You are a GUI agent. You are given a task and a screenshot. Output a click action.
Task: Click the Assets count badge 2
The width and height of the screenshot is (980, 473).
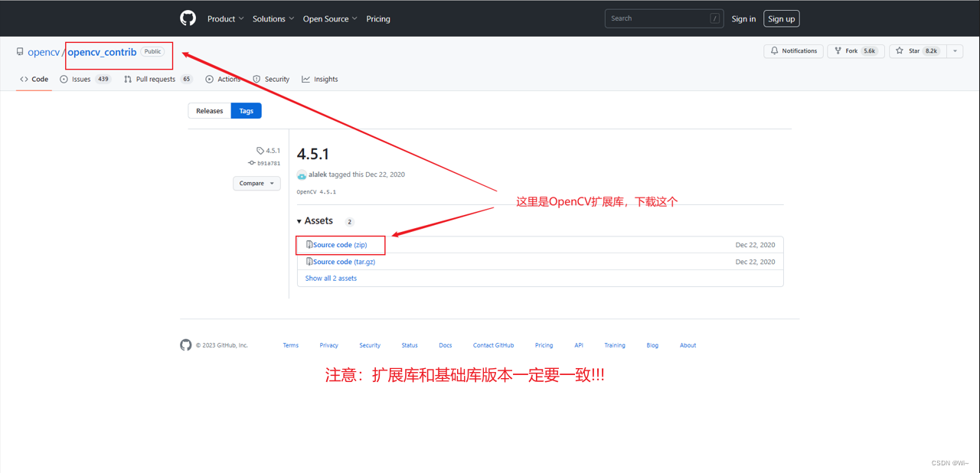pyautogui.click(x=349, y=222)
